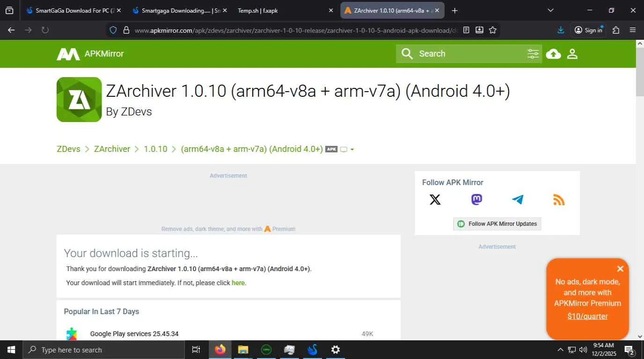Click the $10/quarter premium link
Screen dimensions: 644x359
pos(587,316)
